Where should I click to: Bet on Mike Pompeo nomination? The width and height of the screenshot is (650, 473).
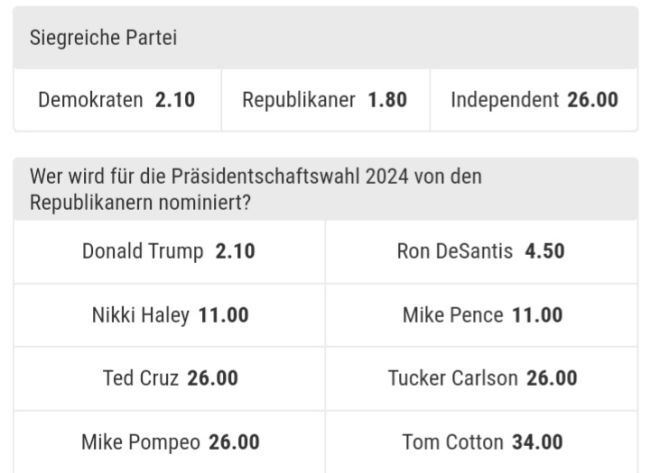pos(169,441)
